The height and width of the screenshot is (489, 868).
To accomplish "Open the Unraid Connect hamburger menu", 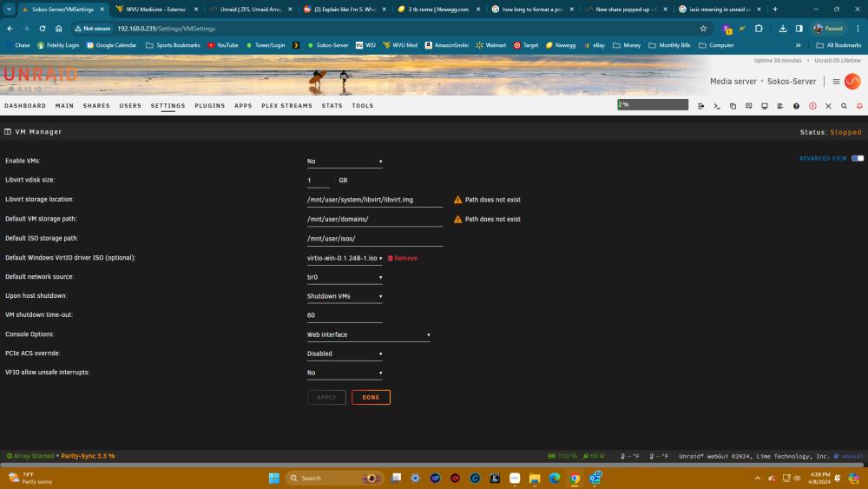I will [x=836, y=82].
